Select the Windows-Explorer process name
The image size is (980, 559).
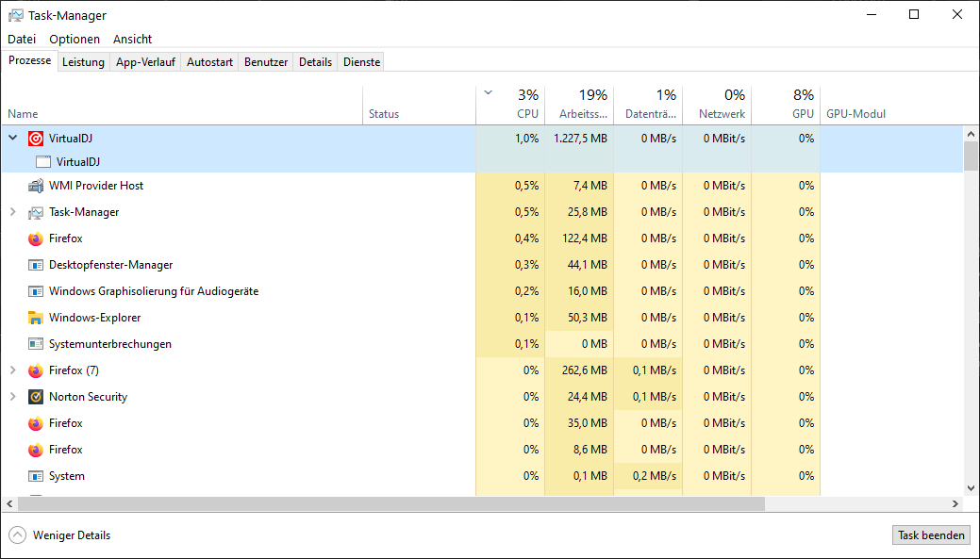(95, 318)
